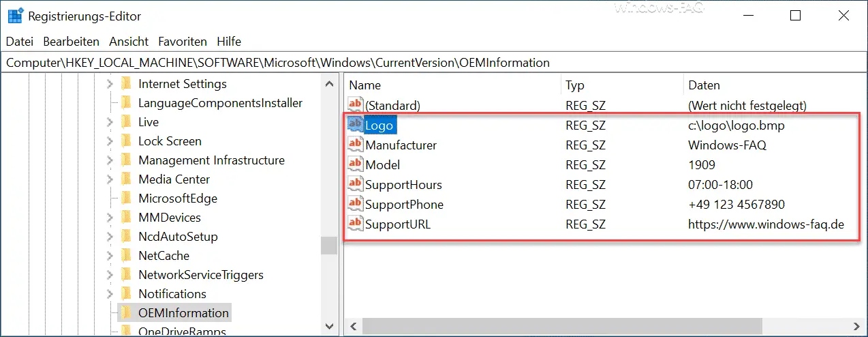
Task: Open the Datei menu
Action: point(20,42)
